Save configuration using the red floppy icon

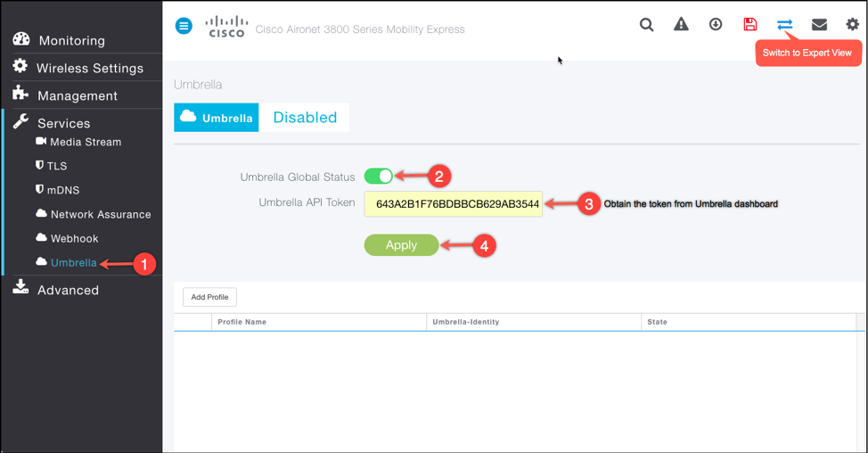tap(749, 25)
